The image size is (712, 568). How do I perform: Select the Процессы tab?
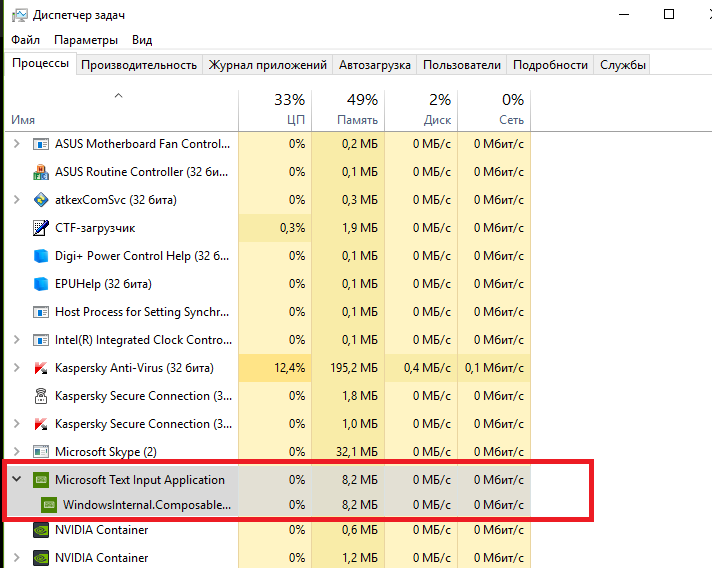pos(40,63)
